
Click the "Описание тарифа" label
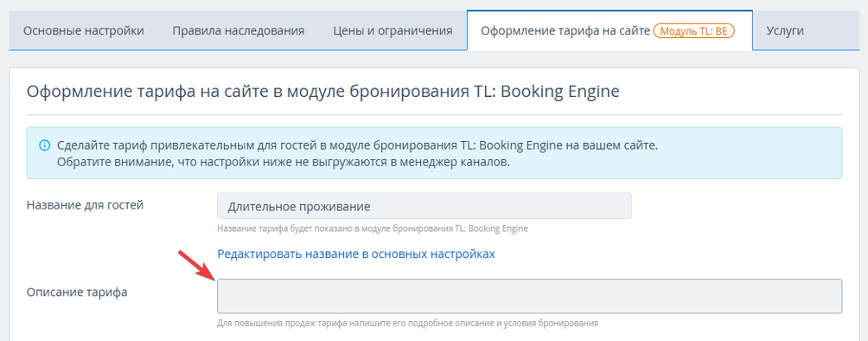click(x=77, y=293)
